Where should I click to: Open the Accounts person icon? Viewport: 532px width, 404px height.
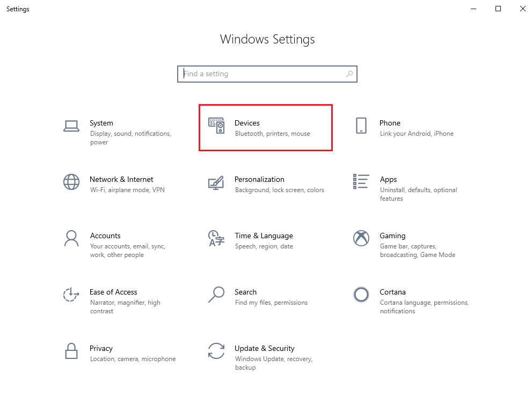(71, 238)
